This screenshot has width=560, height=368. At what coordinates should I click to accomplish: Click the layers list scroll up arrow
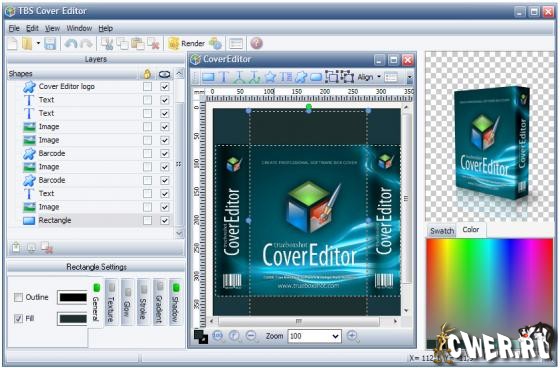pos(179,74)
